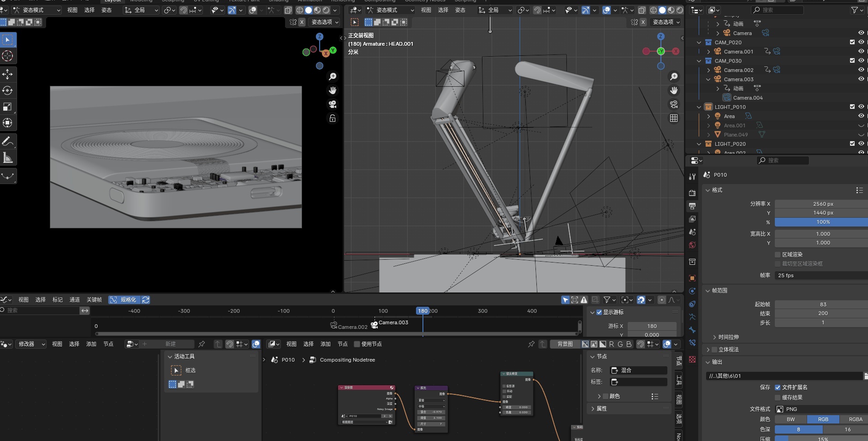868x441 pixels.
Task: Select the Annotate pencil tool
Action: pos(8,141)
